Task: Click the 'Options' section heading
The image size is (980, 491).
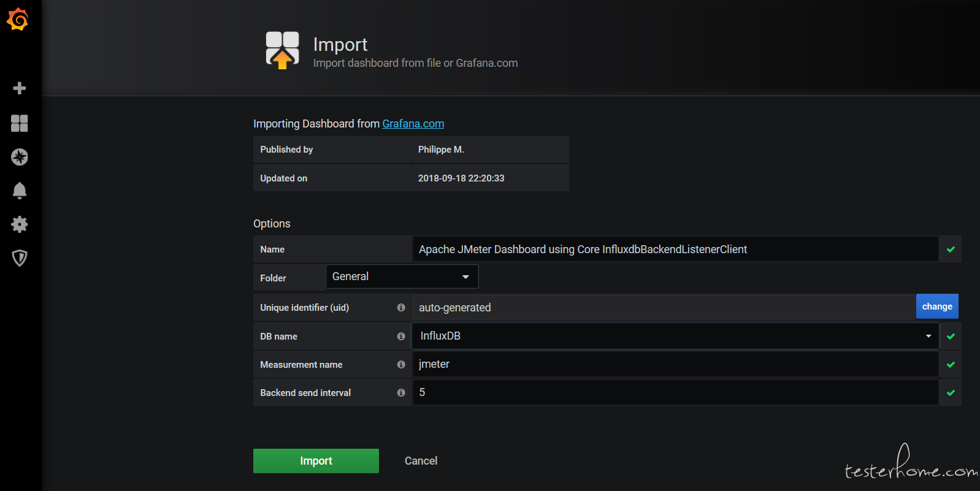Action: tap(272, 224)
